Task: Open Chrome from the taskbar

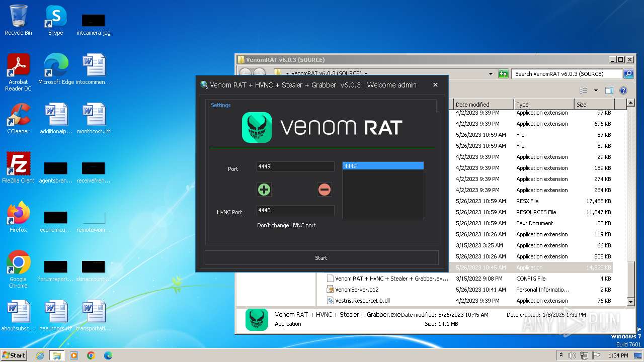Action: coord(91,355)
